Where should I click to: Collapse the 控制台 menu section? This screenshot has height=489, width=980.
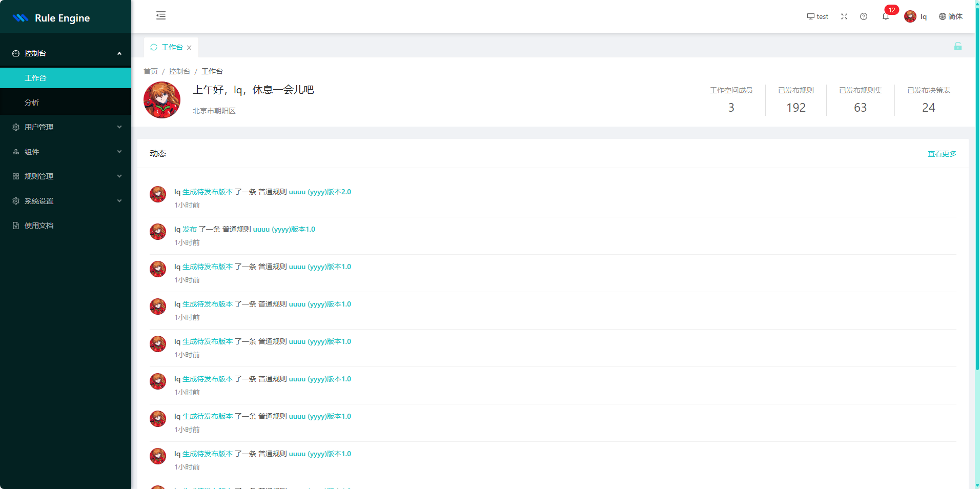click(66, 53)
